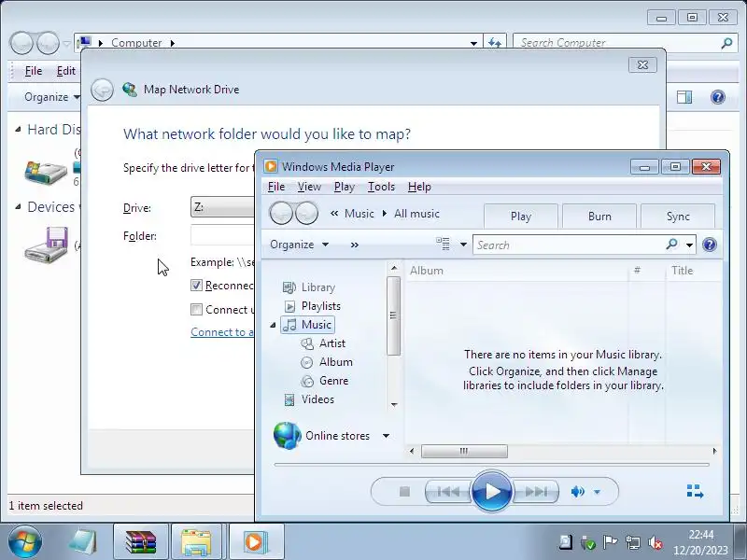Collapse the Hard Disk Drives group
This screenshot has height=560, width=747.
[x=18, y=129]
